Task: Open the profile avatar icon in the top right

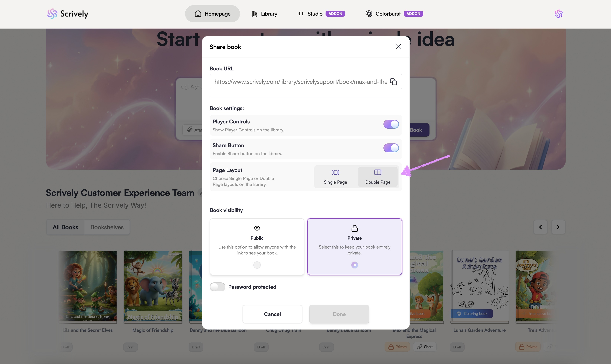Action: tap(558, 14)
